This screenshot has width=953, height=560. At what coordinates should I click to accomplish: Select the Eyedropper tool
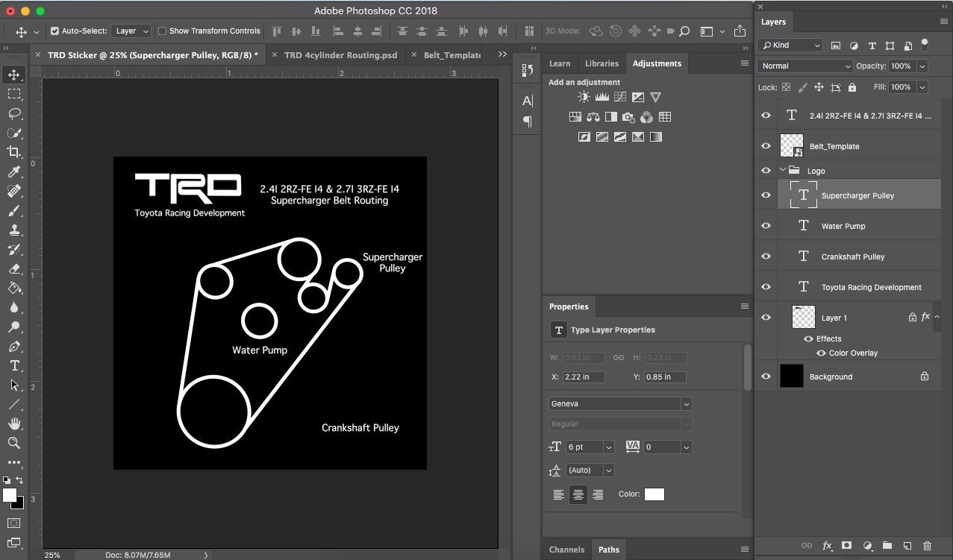click(x=13, y=172)
